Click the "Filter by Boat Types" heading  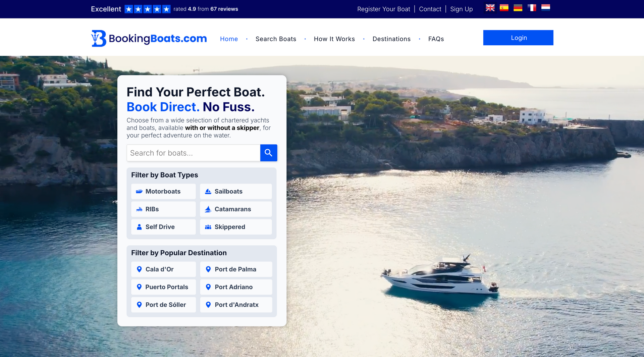[x=164, y=175]
